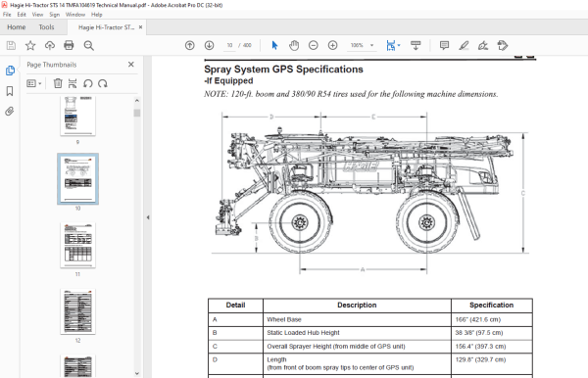Open the Help menu
Image resolution: width=588 pixels, height=378 pixels.
pyautogui.click(x=96, y=15)
